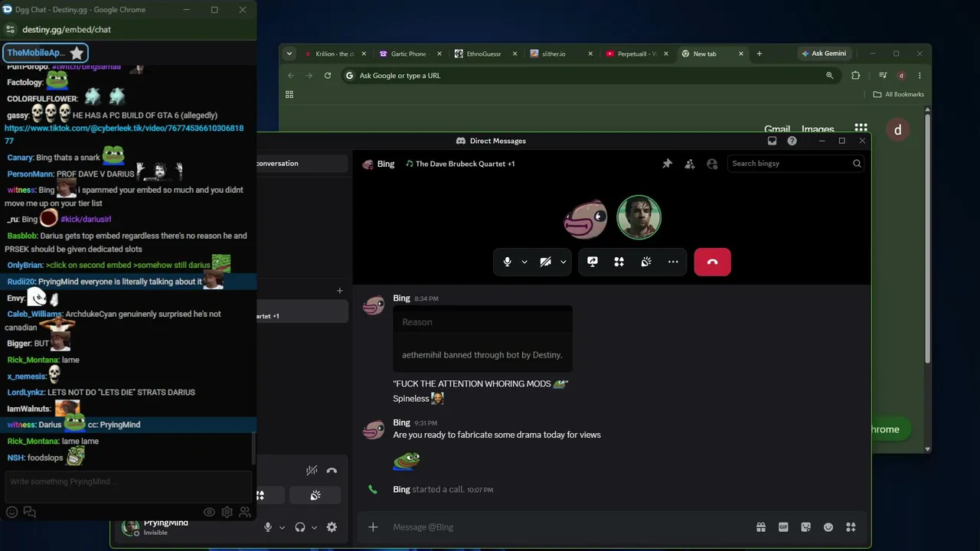Open Google apps grid on New Tab
The width and height of the screenshot is (980, 551).
pos(861,129)
